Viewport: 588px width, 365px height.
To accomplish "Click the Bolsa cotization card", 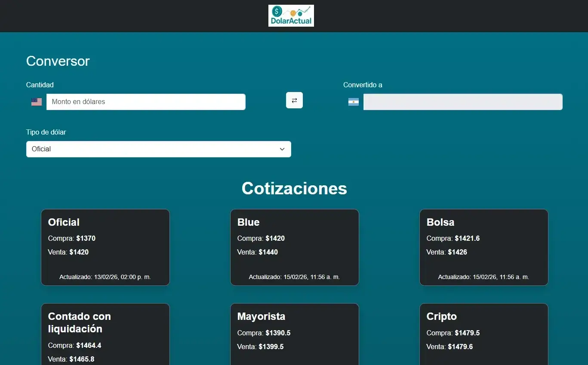I will pos(483,247).
